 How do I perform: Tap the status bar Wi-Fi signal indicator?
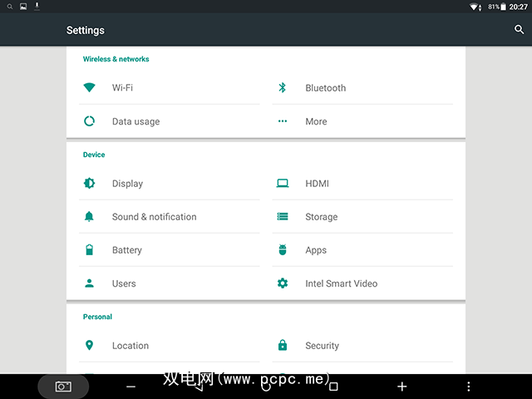point(475,7)
